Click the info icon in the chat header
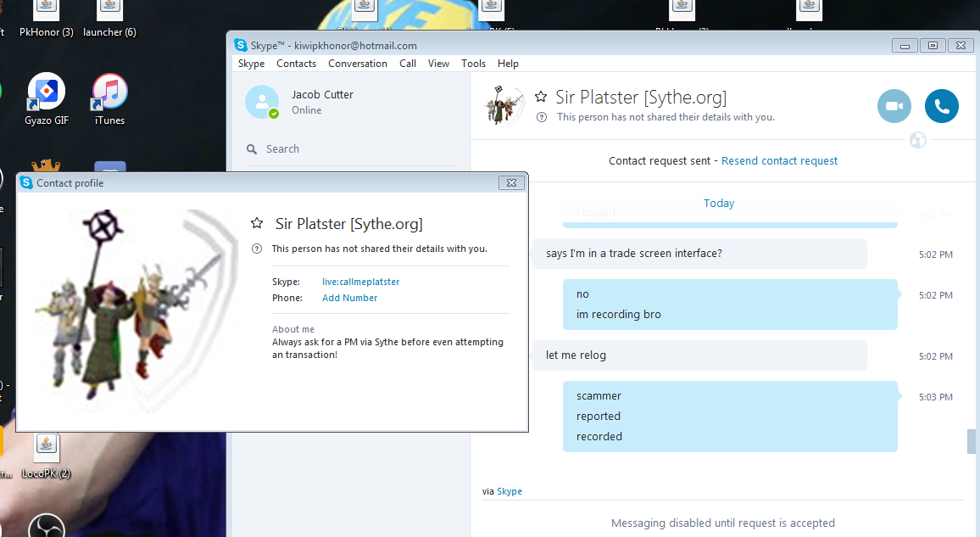The width and height of the screenshot is (980, 537). click(x=542, y=117)
